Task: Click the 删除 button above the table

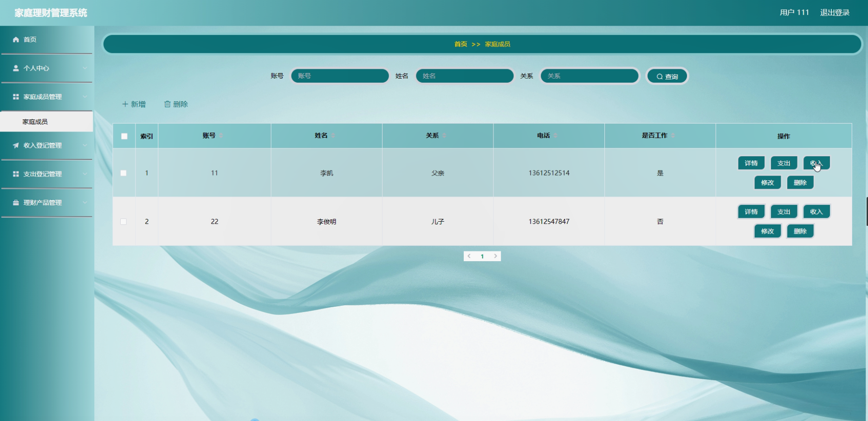Action: tap(176, 104)
